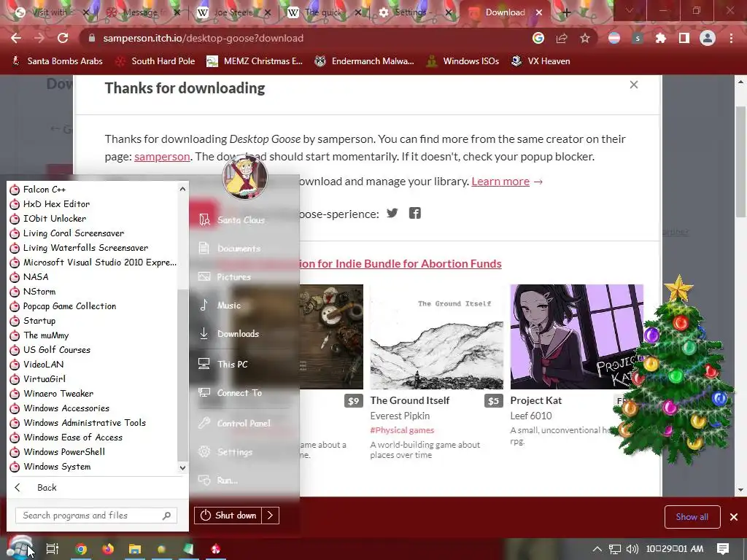The height and width of the screenshot is (560, 747).
Task: Open the browser profile avatar
Action: [708, 38]
